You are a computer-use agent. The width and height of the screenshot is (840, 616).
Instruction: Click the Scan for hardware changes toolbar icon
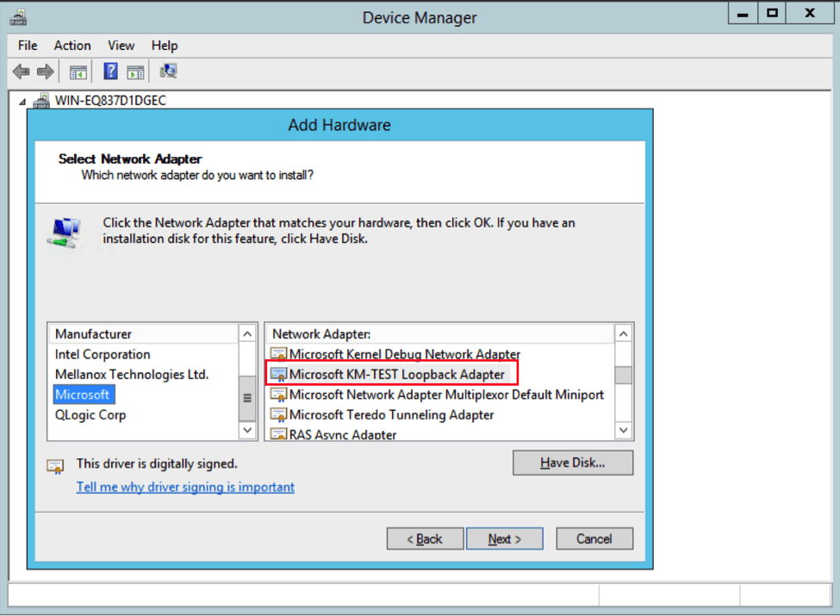[168, 71]
